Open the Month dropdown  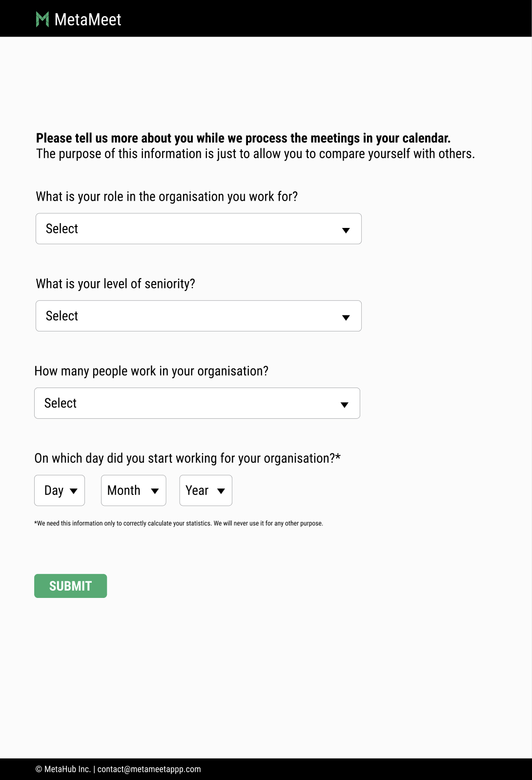coord(134,491)
